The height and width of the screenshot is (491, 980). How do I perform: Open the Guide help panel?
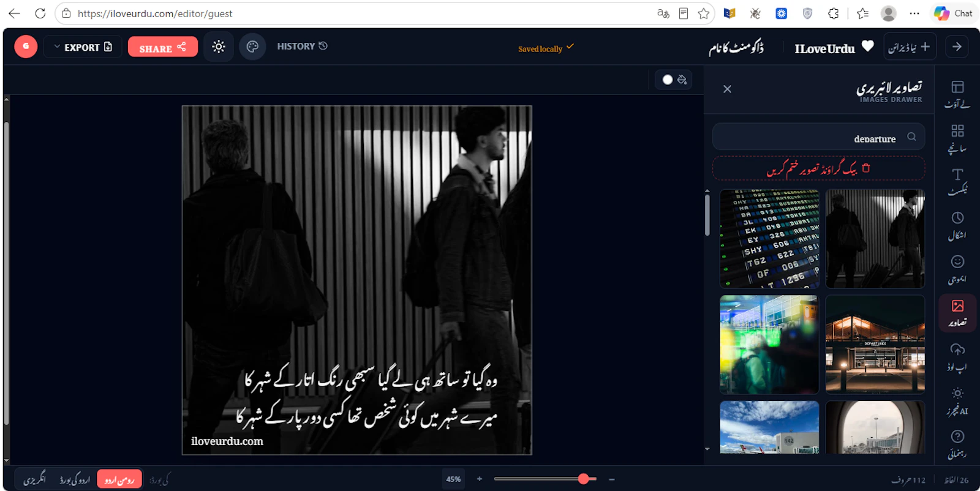(957, 444)
